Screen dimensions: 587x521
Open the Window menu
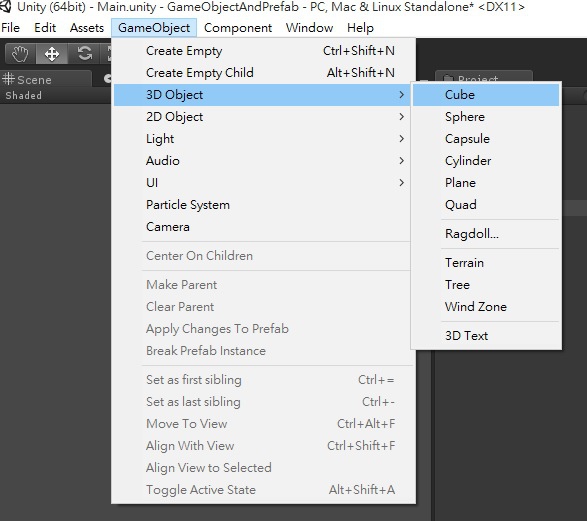pos(309,28)
